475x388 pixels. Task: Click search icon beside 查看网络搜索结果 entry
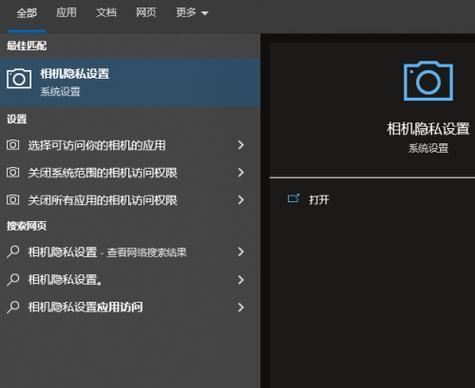13,252
